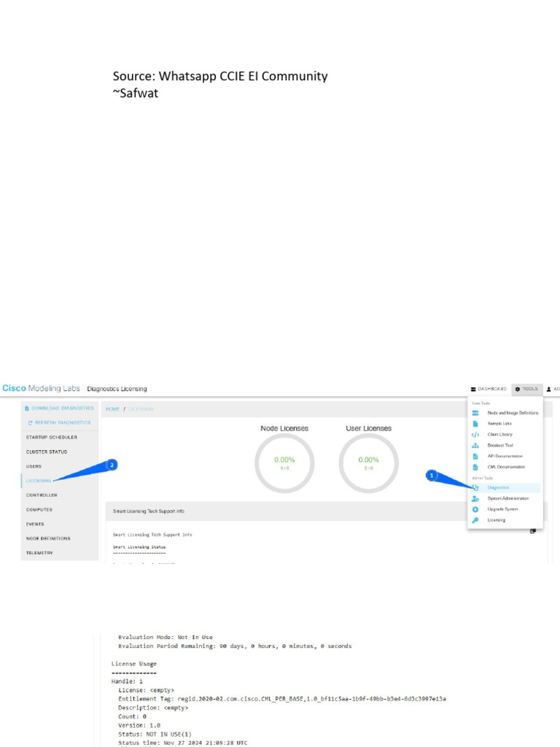Click the Licensing key icon in the Tools menu

click(x=475, y=520)
